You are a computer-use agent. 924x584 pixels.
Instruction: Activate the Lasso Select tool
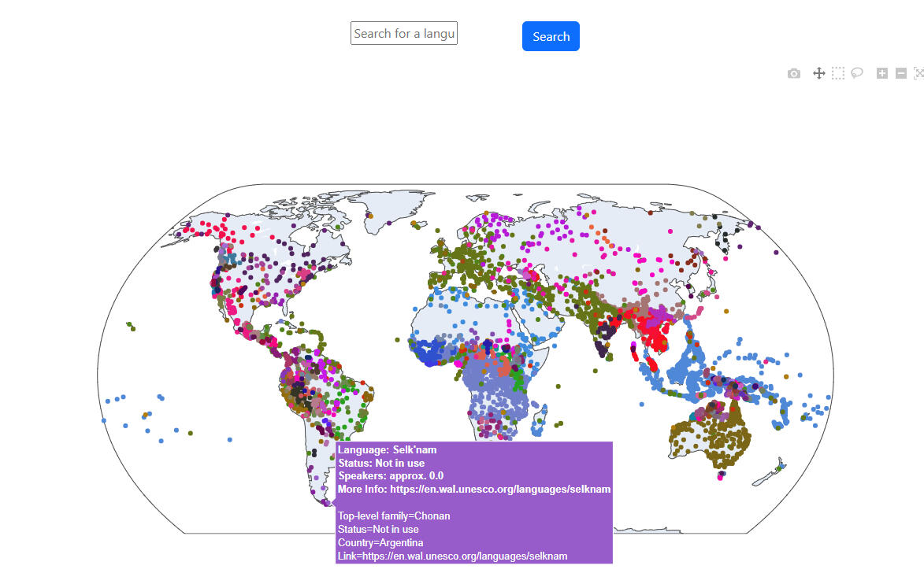(857, 73)
